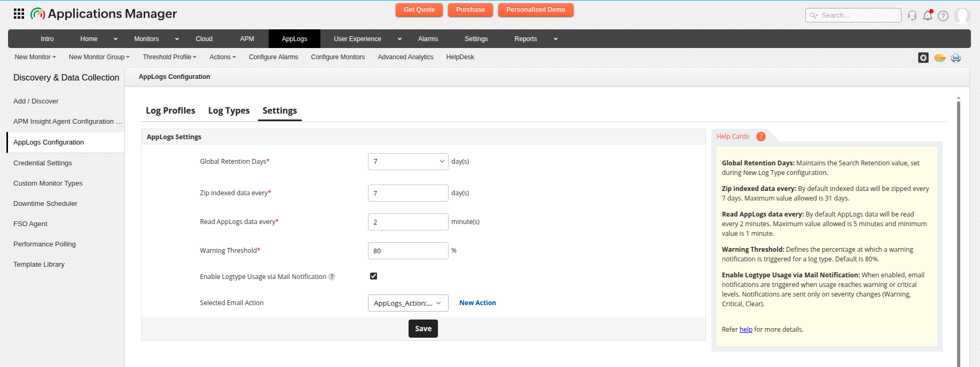Viewport: 980px width, 367px height.
Task: Toggle Enable Logtype Usage via Mail Notification checkbox
Action: pos(373,276)
